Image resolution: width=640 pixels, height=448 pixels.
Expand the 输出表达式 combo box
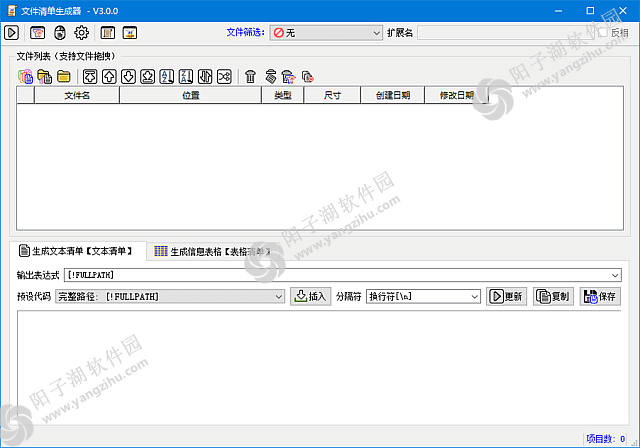coord(615,275)
